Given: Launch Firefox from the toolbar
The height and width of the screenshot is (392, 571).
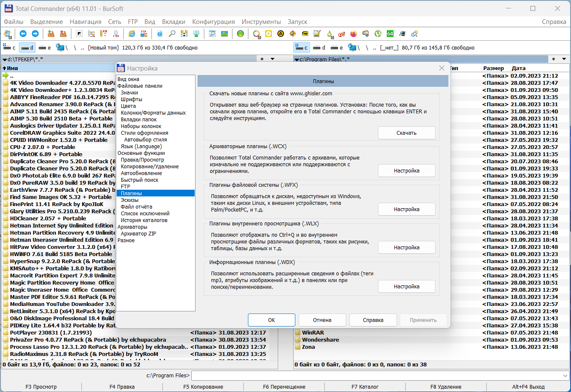Looking at the screenshot, I should tap(354, 34).
